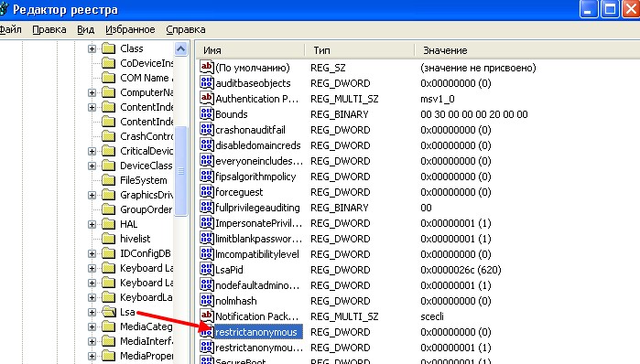Click the Authentication P... string icon

point(207,98)
